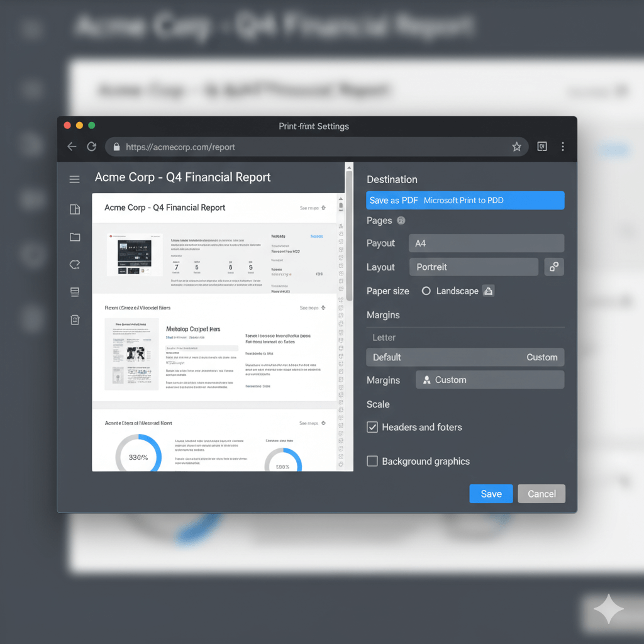The width and height of the screenshot is (644, 644).
Task: Click the two-page layout icon in the left sidebar
Action: [x=75, y=209]
